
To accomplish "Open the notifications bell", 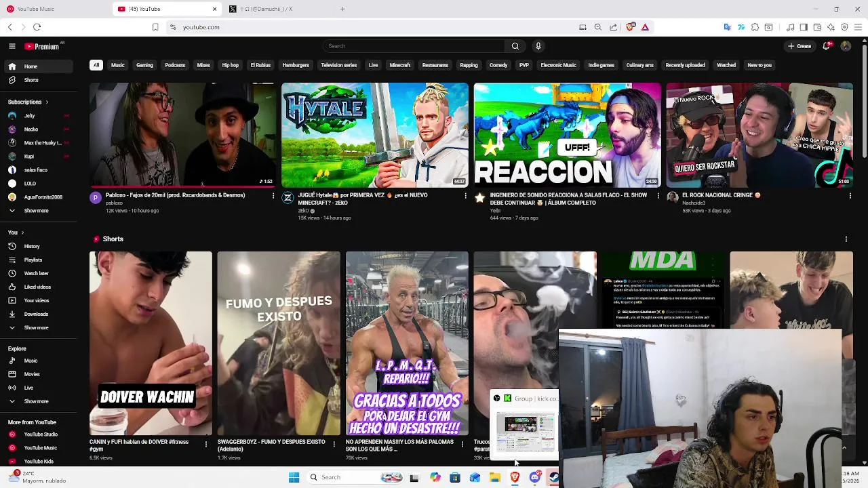I will click(826, 46).
